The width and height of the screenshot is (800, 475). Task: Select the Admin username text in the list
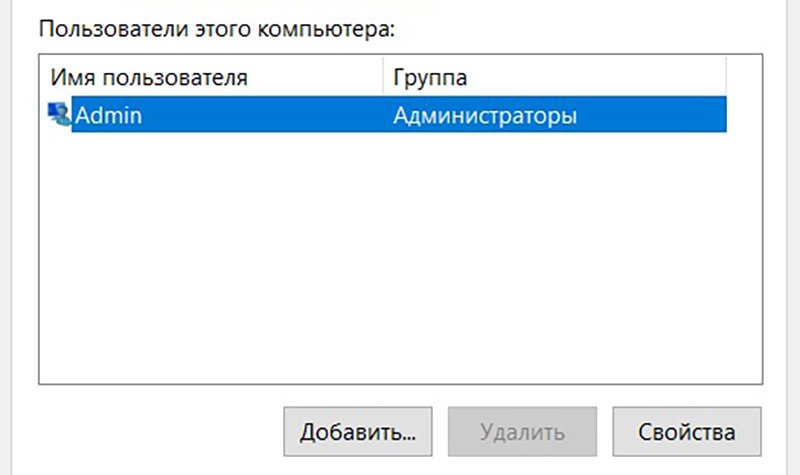coord(109,116)
